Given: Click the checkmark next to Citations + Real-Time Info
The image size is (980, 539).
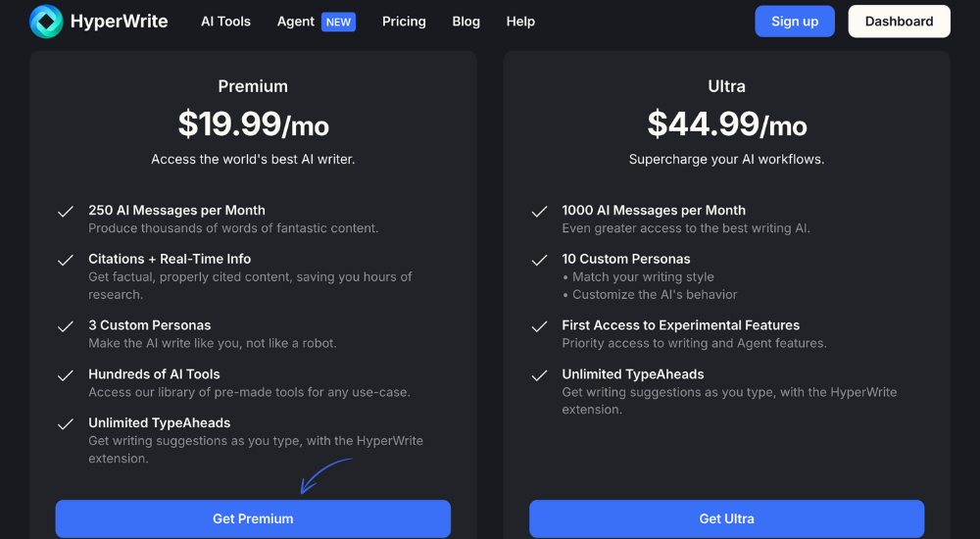Looking at the screenshot, I should (x=66, y=261).
